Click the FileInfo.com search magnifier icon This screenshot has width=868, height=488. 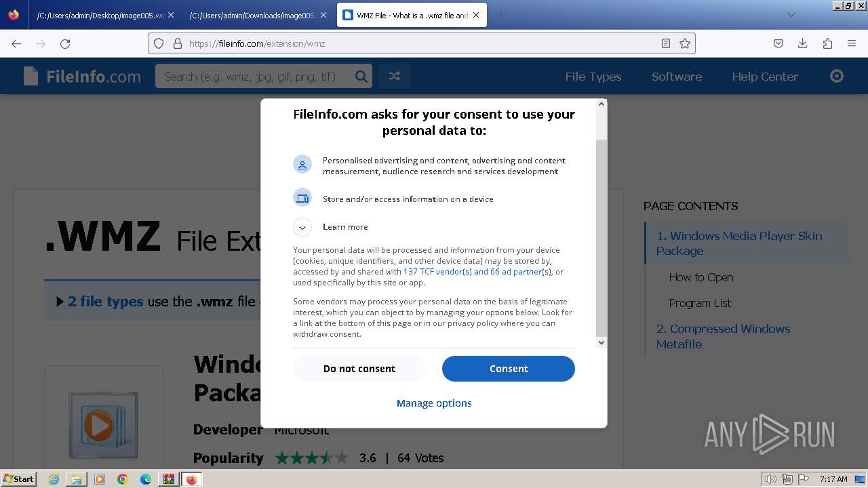pyautogui.click(x=361, y=77)
